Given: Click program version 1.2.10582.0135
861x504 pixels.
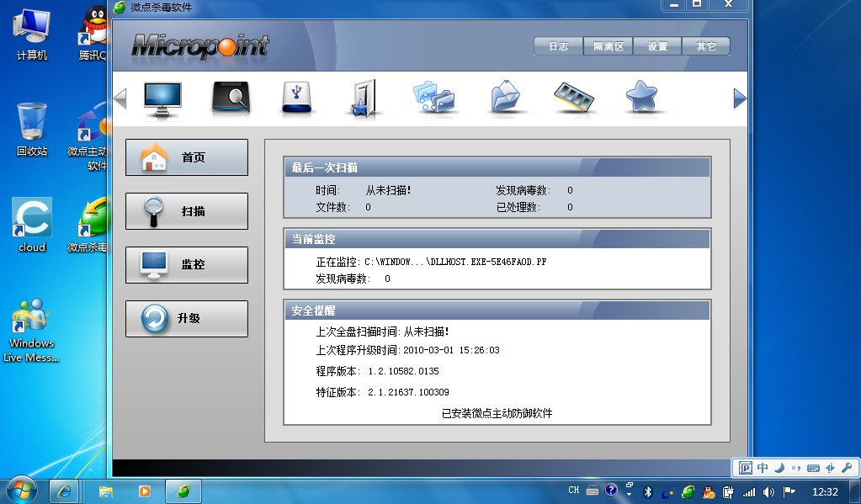Looking at the screenshot, I should point(404,371).
